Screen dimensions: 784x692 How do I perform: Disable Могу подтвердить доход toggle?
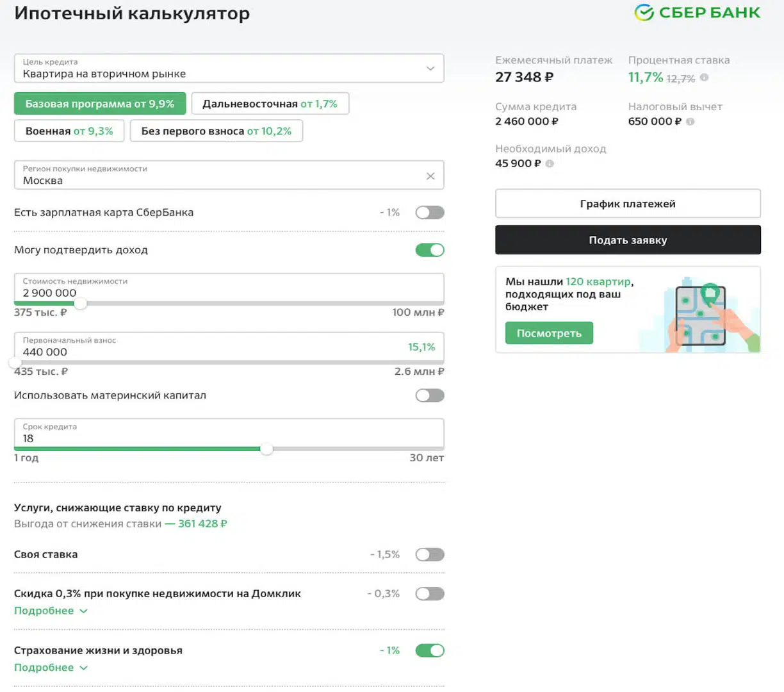click(x=430, y=251)
